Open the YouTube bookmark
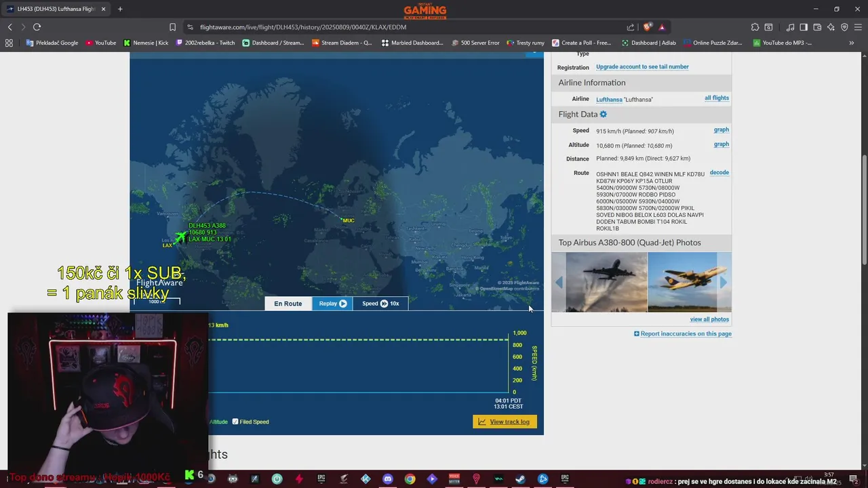868x488 pixels. tap(100, 43)
